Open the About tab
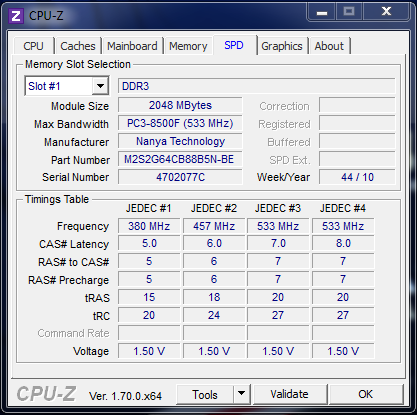Screen dimensions: 417x415 (329, 46)
